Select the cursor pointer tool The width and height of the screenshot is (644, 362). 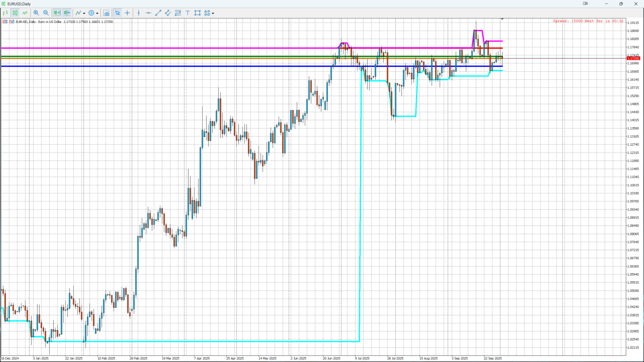tap(117, 13)
